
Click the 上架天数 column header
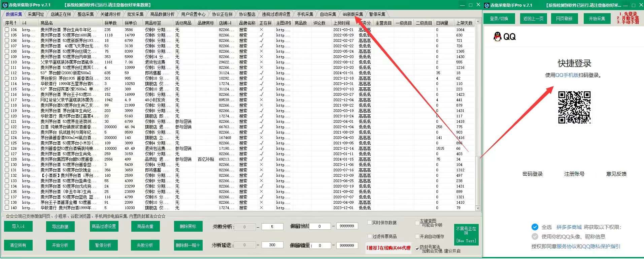465,23
